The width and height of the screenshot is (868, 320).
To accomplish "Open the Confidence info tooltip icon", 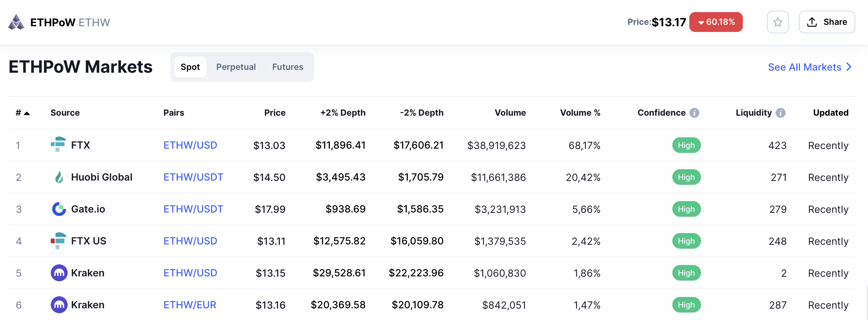I will [694, 113].
